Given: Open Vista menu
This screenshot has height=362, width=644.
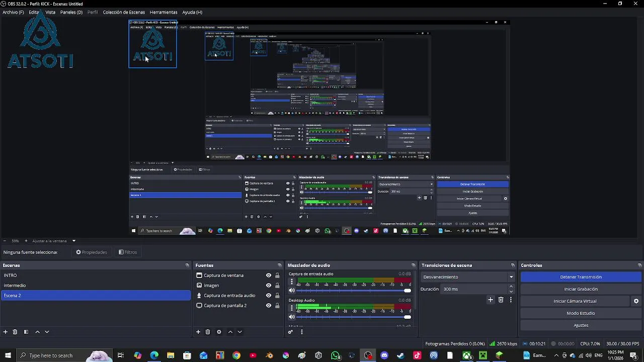Looking at the screenshot, I should (50, 12).
